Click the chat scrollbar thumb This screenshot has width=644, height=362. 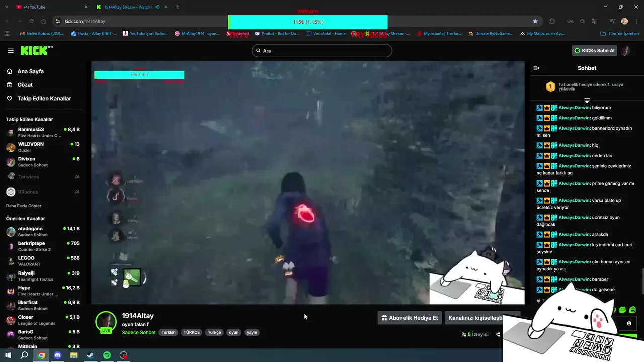pos(642,282)
